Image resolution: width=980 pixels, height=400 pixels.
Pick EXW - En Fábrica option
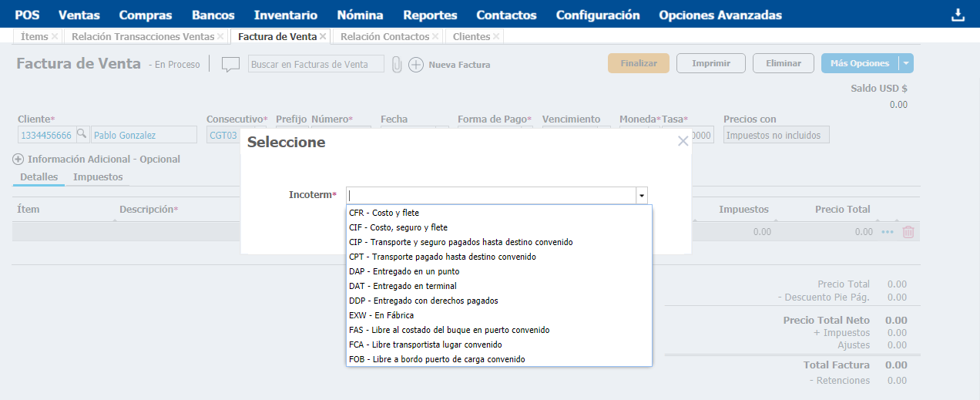coord(381,315)
